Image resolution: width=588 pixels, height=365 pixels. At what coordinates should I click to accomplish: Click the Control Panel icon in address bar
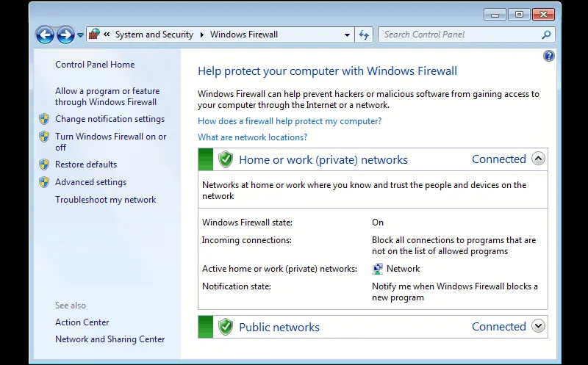point(94,35)
